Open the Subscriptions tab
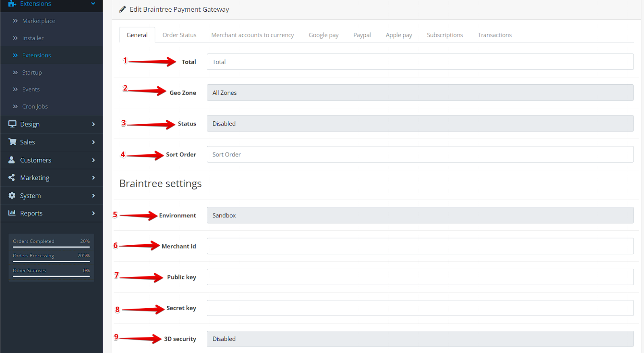The image size is (644, 353). (x=445, y=35)
